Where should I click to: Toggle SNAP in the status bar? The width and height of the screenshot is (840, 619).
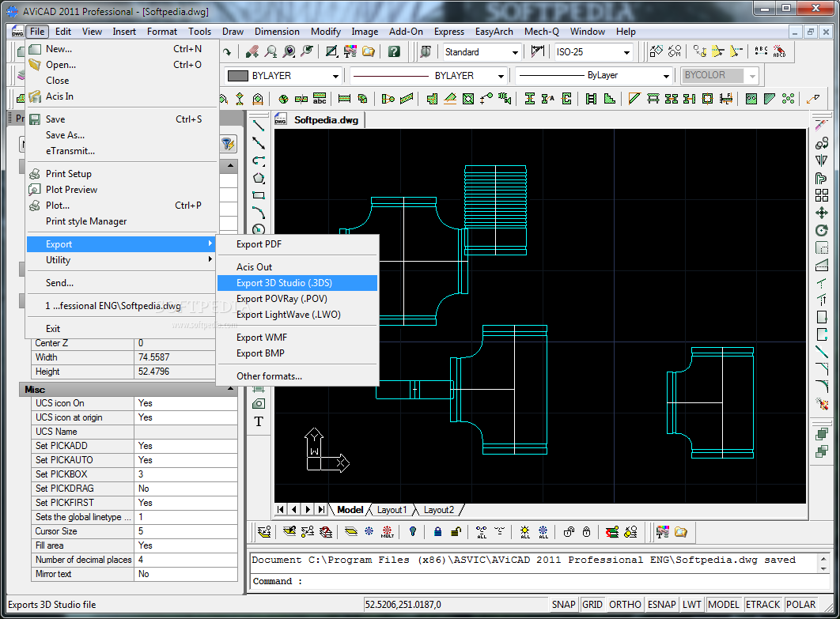[x=564, y=605]
